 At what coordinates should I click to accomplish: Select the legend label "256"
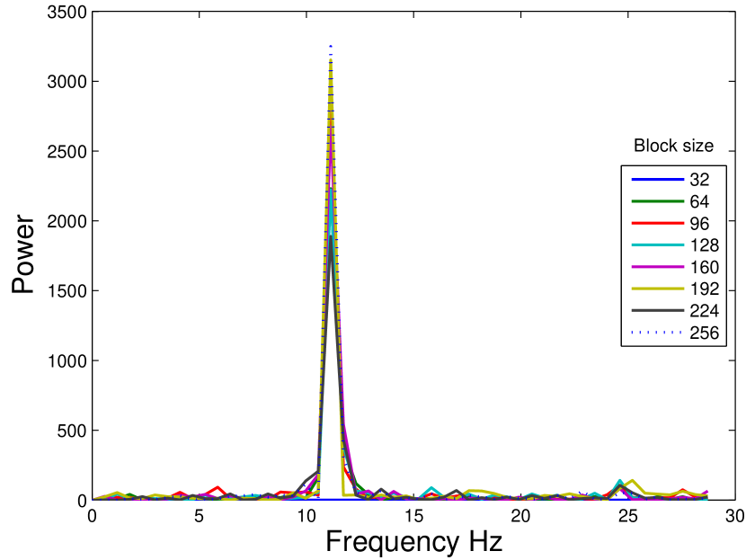pyautogui.click(x=704, y=333)
